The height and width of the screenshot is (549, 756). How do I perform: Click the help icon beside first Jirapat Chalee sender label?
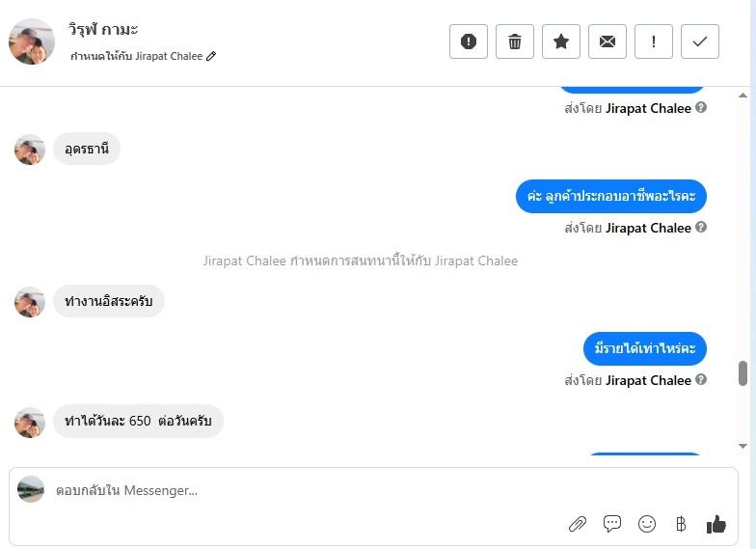point(701,108)
